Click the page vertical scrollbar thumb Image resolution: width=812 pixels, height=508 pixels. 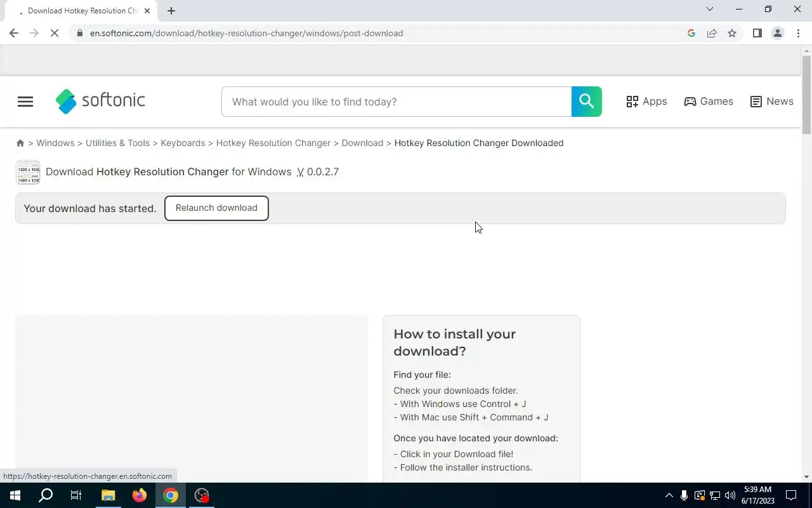[x=806, y=95]
